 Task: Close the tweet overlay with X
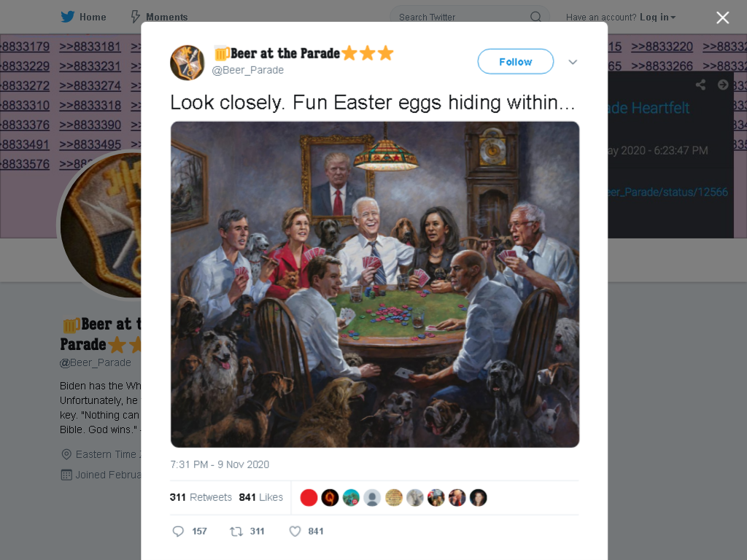coord(723,17)
